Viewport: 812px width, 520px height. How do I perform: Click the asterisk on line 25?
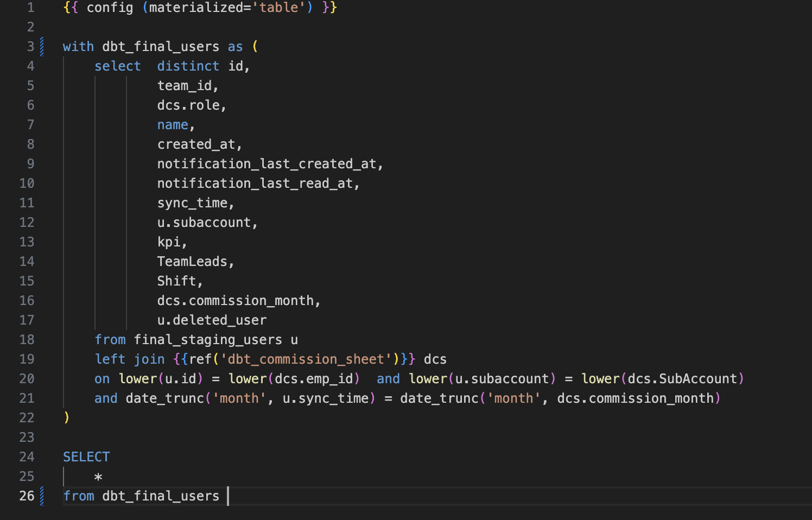click(x=98, y=477)
